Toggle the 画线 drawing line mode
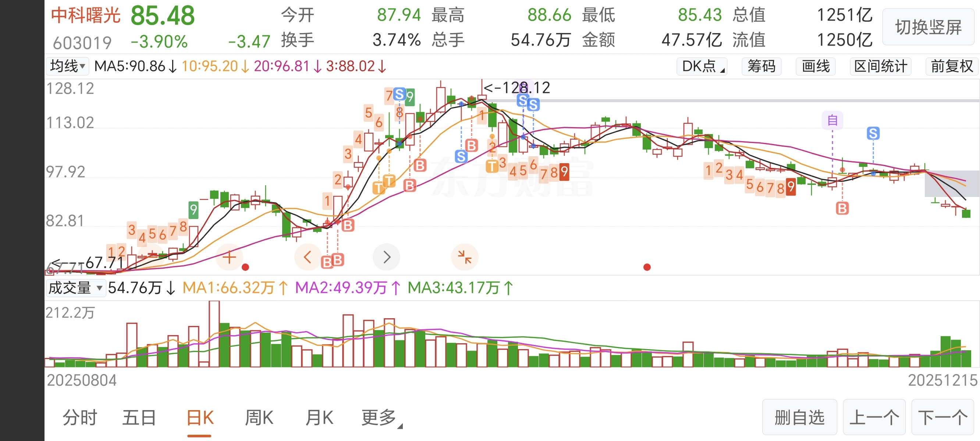 point(815,67)
